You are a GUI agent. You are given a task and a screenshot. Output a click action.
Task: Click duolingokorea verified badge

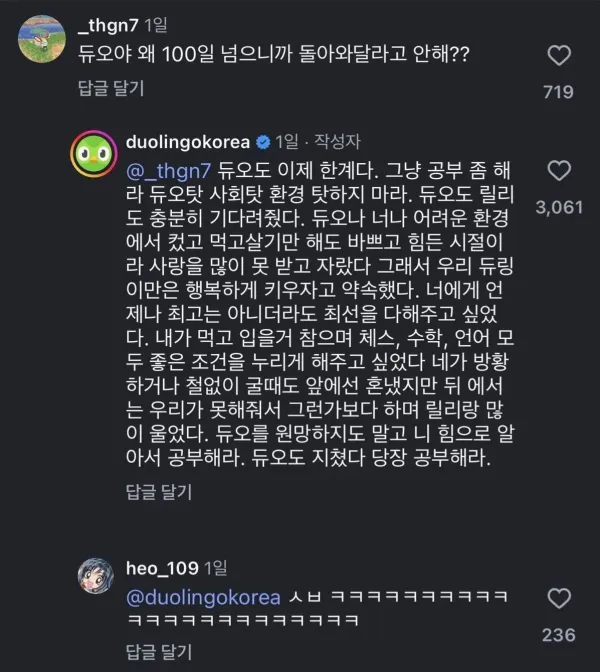tap(263, 142)
